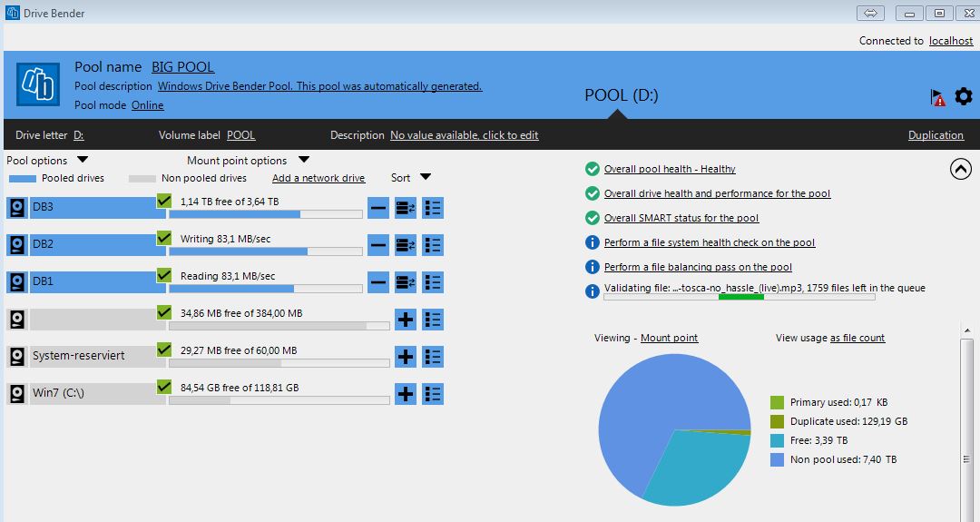Edit the 'No value available, click to edit' description
The width and height of the screenshot is (980, 522).
click(464, 135)
